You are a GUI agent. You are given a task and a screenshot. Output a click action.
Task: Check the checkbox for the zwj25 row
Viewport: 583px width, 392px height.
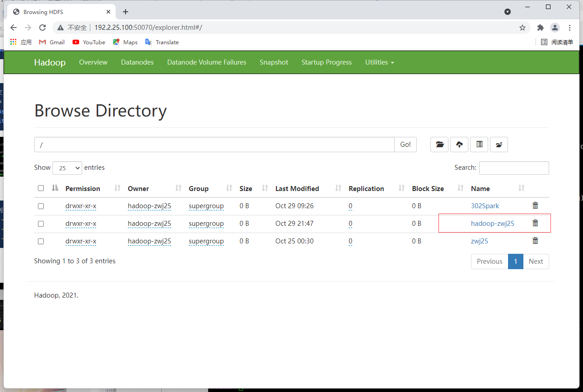point(41,241)
